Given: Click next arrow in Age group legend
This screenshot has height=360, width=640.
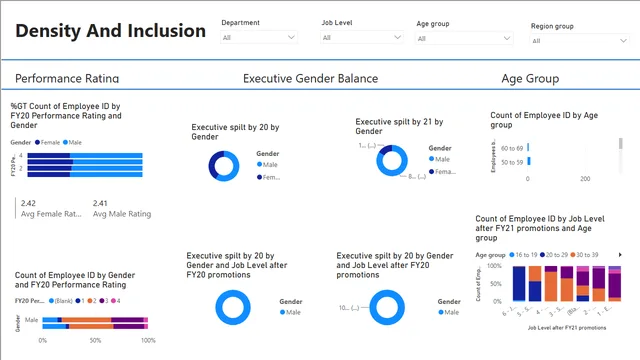Looking at the screenshot, I should pyautogui.click(x=620, y=255).
